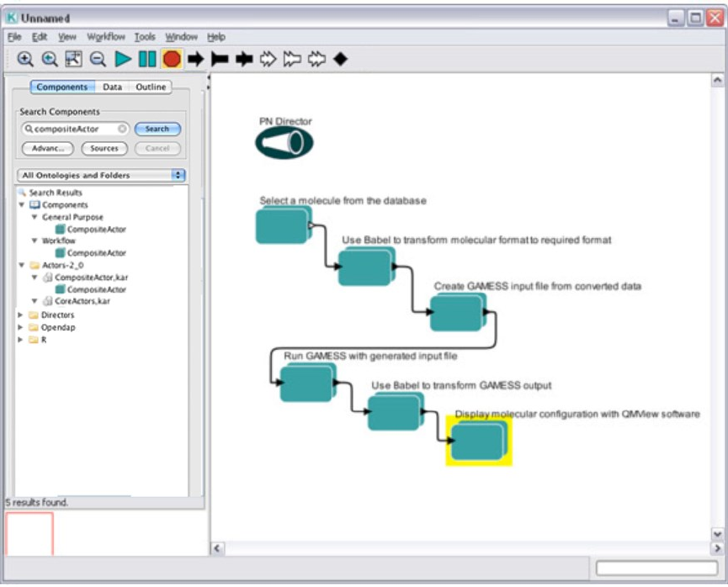Open the View menu
The height and width of the screenshot is (587, 728).
[66, 37]
